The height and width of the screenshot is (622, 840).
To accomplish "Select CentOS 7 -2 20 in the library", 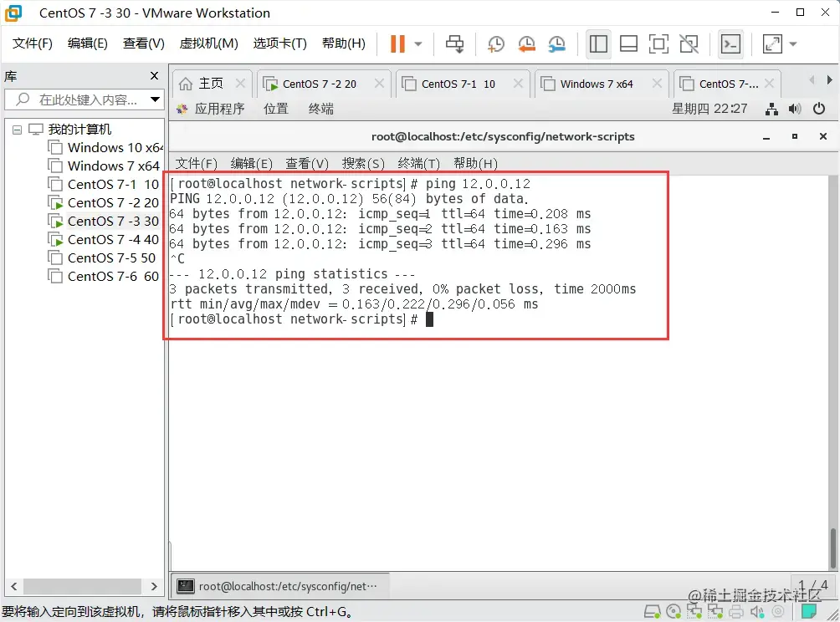I will point(104,203).
